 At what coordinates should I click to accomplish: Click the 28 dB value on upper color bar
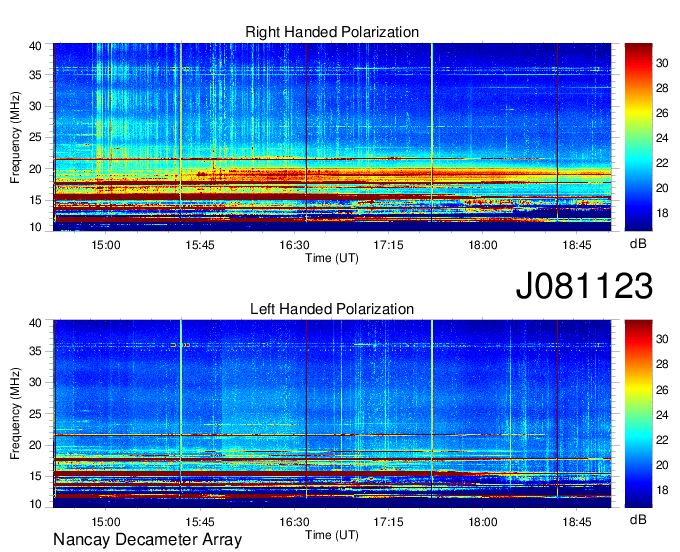coord(662,88)
